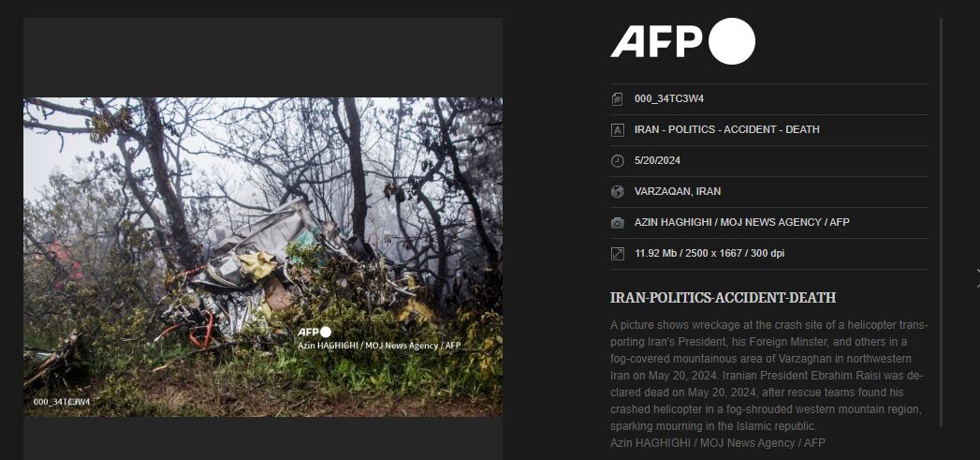
Task: Click the letter A category icon
Action: (x=618, y=130)
